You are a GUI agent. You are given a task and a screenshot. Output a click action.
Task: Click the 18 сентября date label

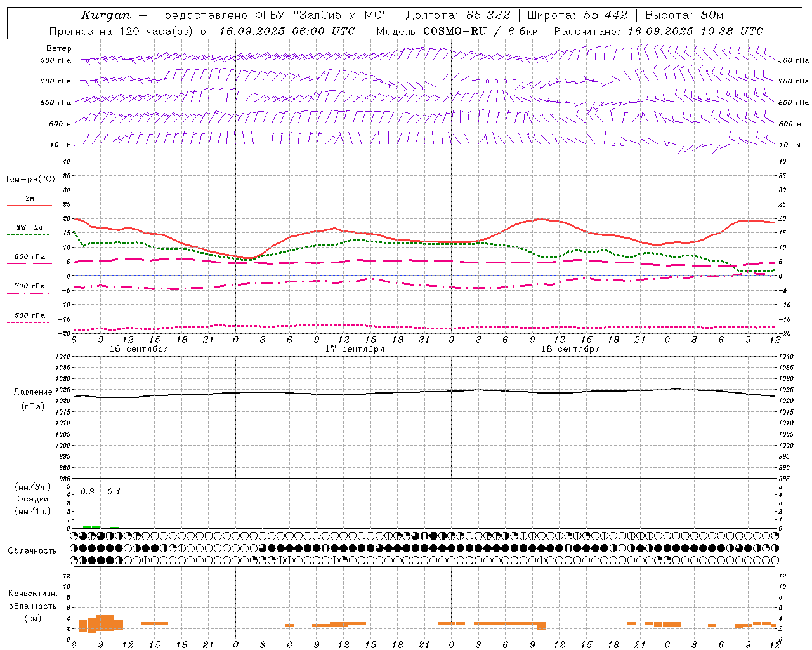click(570, 349)
